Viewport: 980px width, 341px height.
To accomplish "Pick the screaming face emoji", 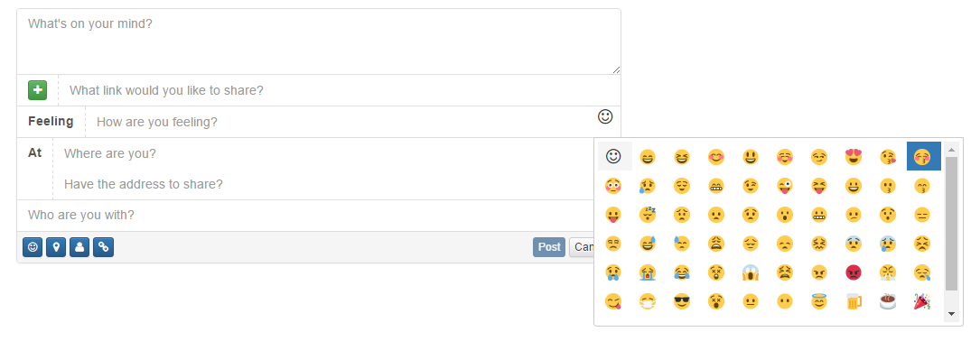I will pos(751,273).
